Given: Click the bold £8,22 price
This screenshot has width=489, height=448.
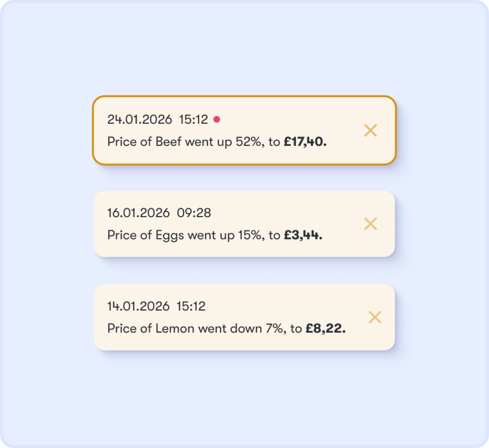Looking at the screenshot, I should click(325, 329).
